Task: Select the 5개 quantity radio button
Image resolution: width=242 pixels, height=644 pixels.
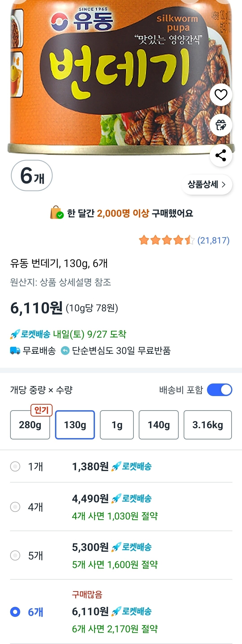Action: [x=15, y=555]
